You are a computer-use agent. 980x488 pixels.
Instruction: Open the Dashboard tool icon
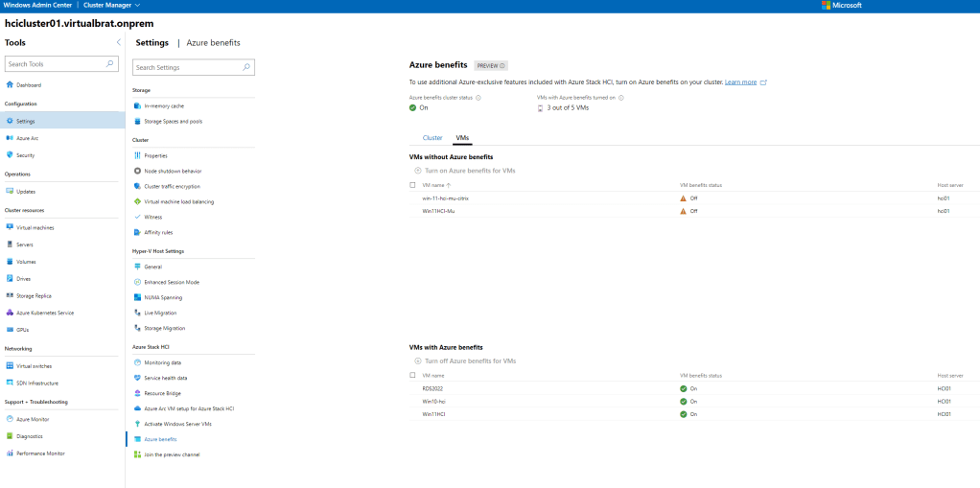10,85
